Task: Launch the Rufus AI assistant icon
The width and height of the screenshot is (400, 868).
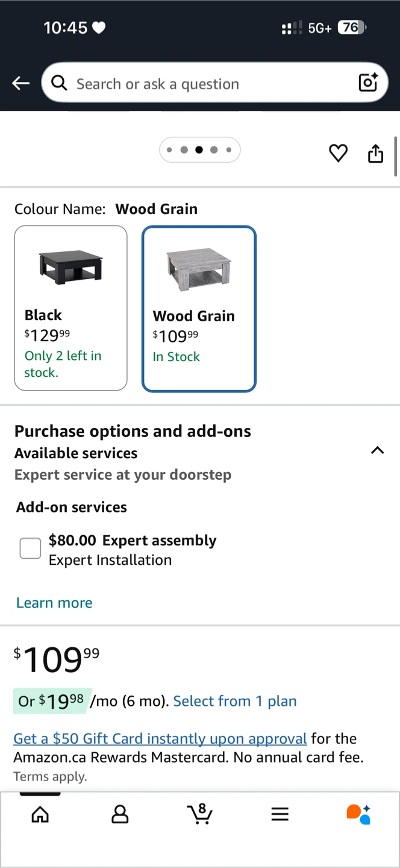Action: click(358, 814)
